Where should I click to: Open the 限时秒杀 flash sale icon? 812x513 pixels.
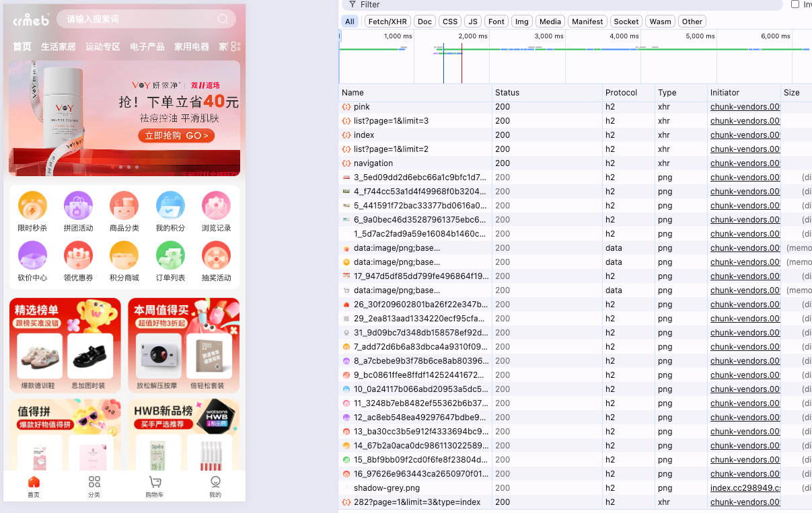click(32, 206)
